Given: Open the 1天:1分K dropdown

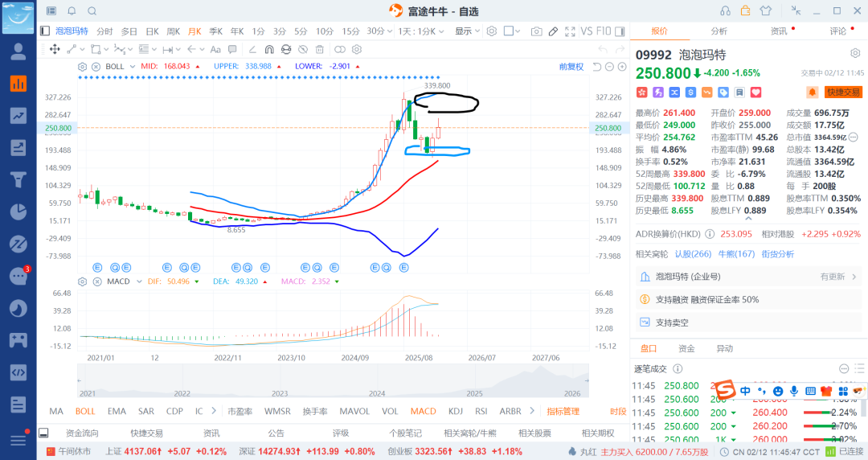Looking at the screenshot, I should (x=420, y=31).
